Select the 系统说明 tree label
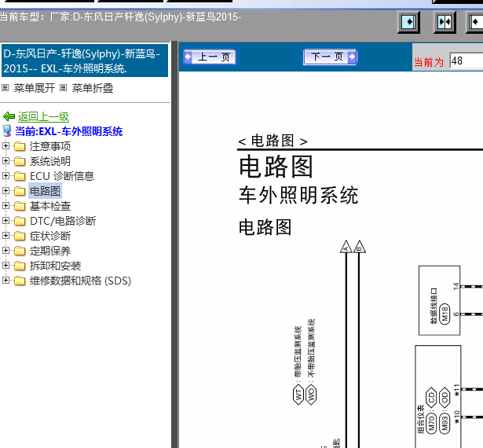The width and height of the screenshot is (483, 448). click(x=50, y=161)
